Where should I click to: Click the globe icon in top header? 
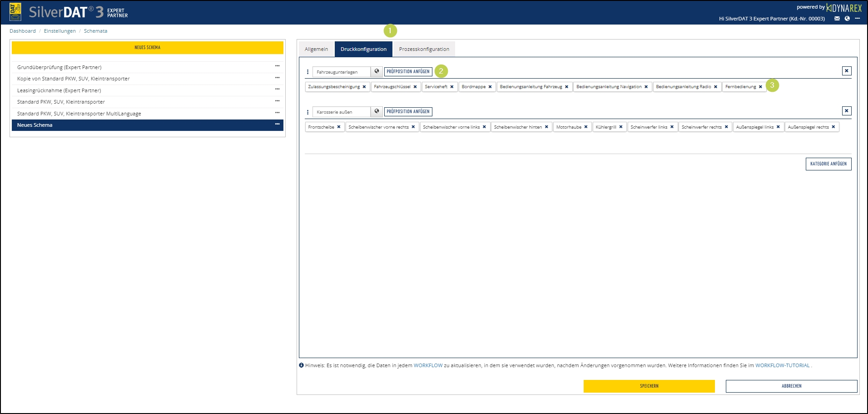(x=847, y=19)
